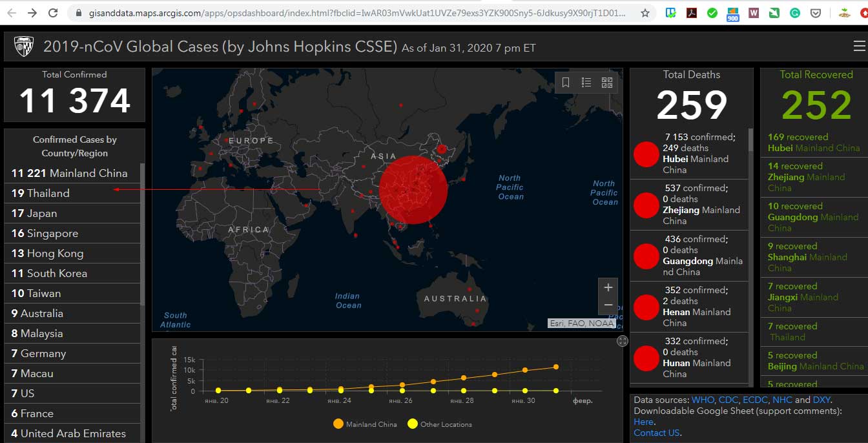The width and height of the screenshot is (868, 443).
Task: Select Thailand in the country list
Action: (x=72, y=193)
